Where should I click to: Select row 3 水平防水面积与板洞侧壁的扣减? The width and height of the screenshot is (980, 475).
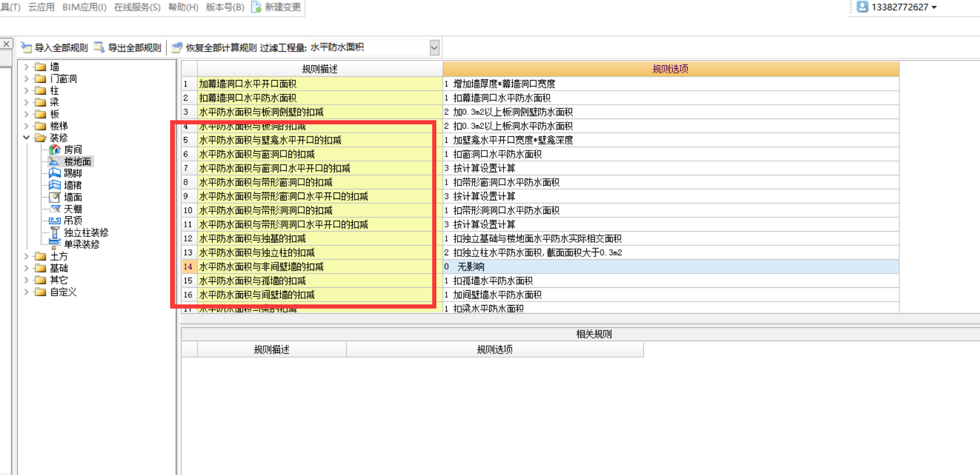(320, 112)
